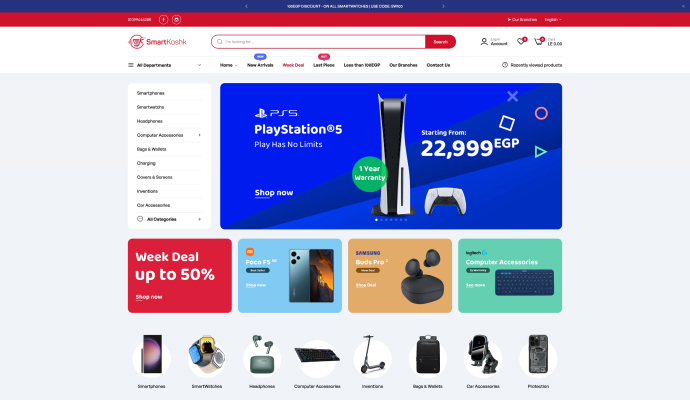Click the SmartKoshk logo

click(158, 42)
